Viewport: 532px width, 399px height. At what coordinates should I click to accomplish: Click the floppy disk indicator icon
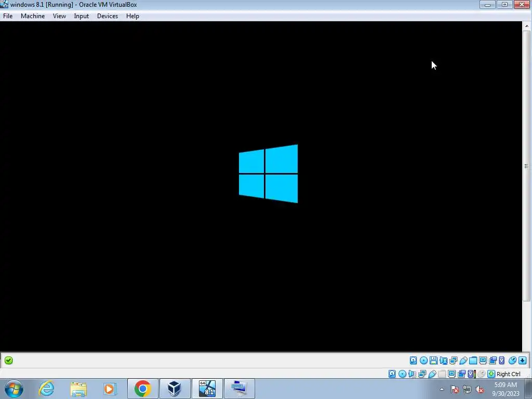click(x=434, y=361)
